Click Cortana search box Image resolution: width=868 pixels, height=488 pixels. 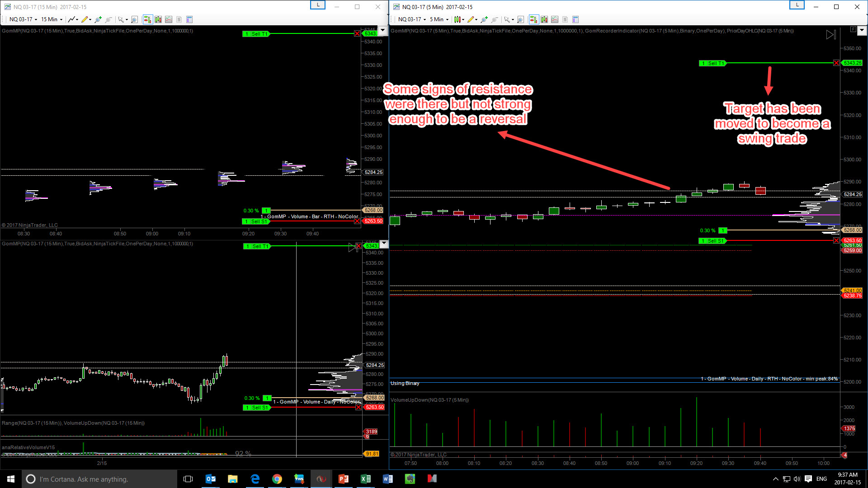99,479
